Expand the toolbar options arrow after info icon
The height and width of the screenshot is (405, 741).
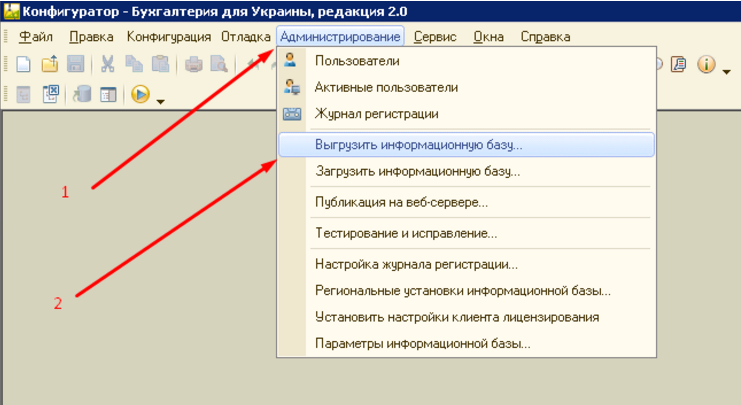(726, 72)
